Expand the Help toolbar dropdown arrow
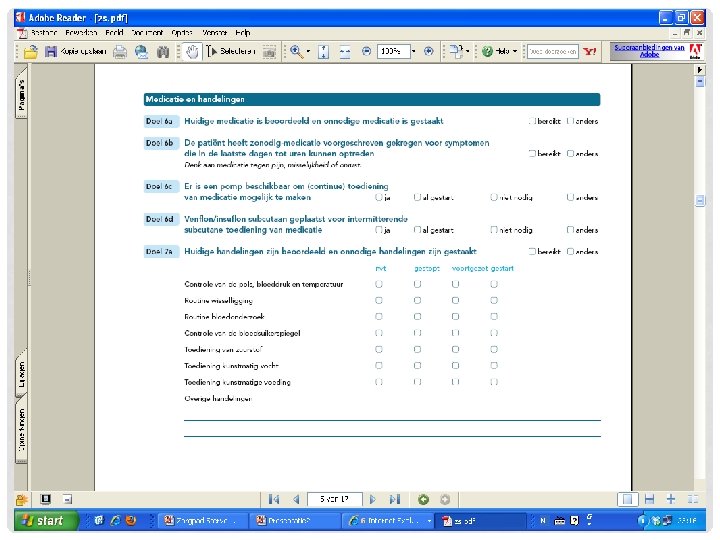The image size is (720, 540). tap(515, 51)
